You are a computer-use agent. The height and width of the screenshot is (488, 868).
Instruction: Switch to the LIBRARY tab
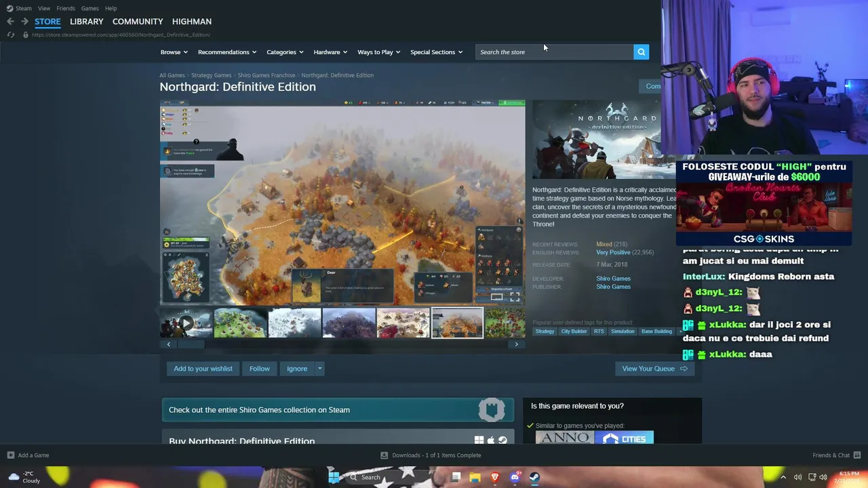pyautogui.click(x=87, y=22)
